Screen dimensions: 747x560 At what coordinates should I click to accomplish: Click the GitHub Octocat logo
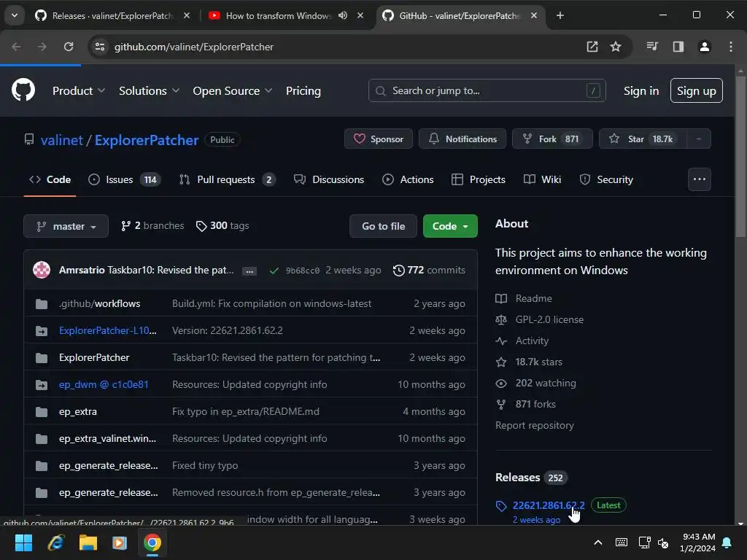23,90
